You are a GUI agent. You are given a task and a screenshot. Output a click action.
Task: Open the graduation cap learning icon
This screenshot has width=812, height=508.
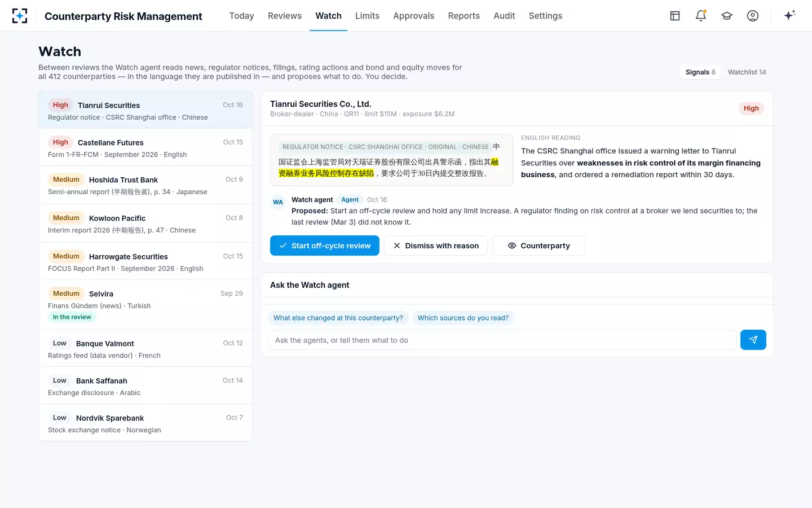(x=727, y=16)
